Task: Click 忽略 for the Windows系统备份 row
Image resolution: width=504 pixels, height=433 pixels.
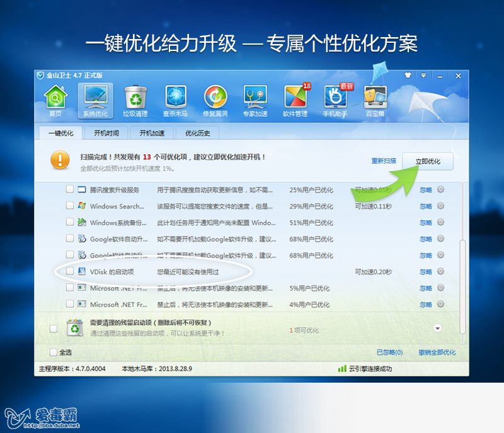Action: click(x=426, y=223)
